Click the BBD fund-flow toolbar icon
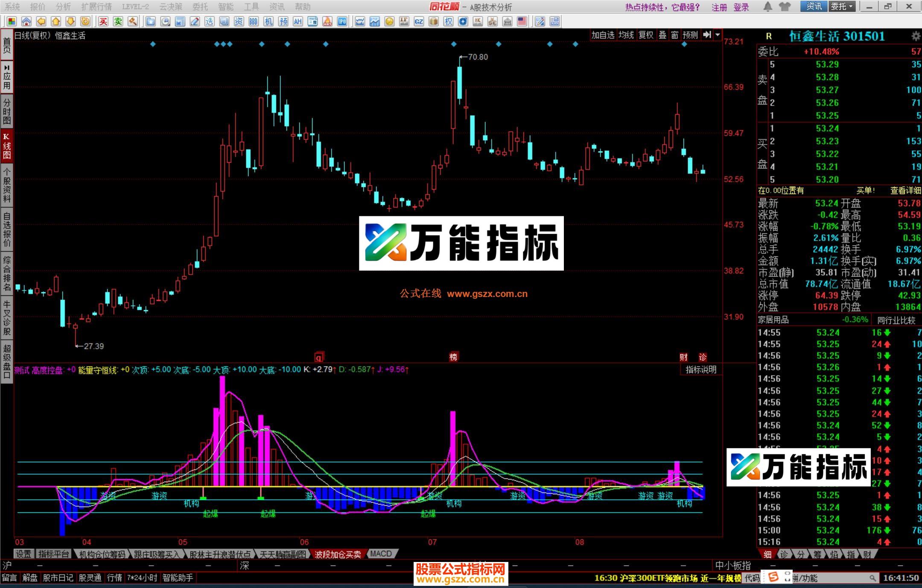 [253, 21]
